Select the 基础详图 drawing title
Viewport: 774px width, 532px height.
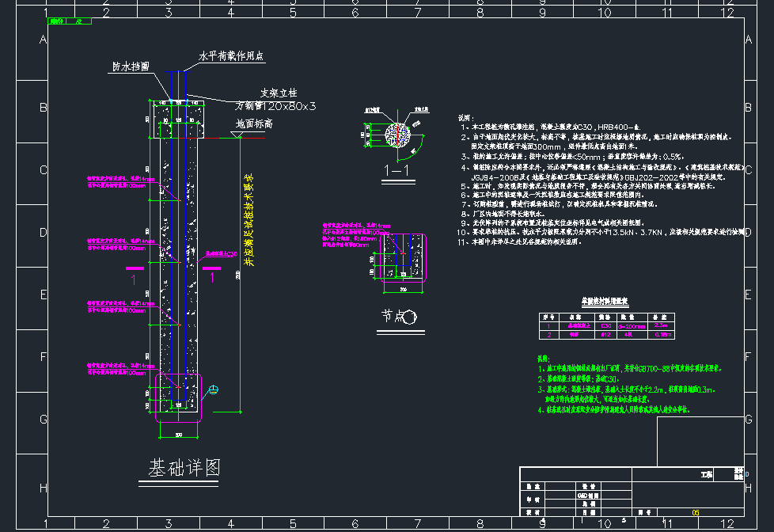[x=184, y=468]
